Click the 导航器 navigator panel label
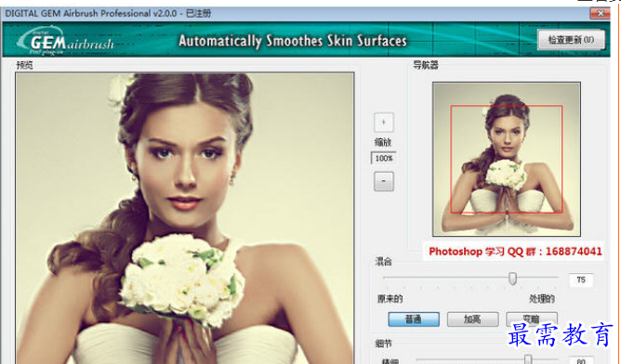The height and width of the screenshot is (364, 621). [426, 64]
